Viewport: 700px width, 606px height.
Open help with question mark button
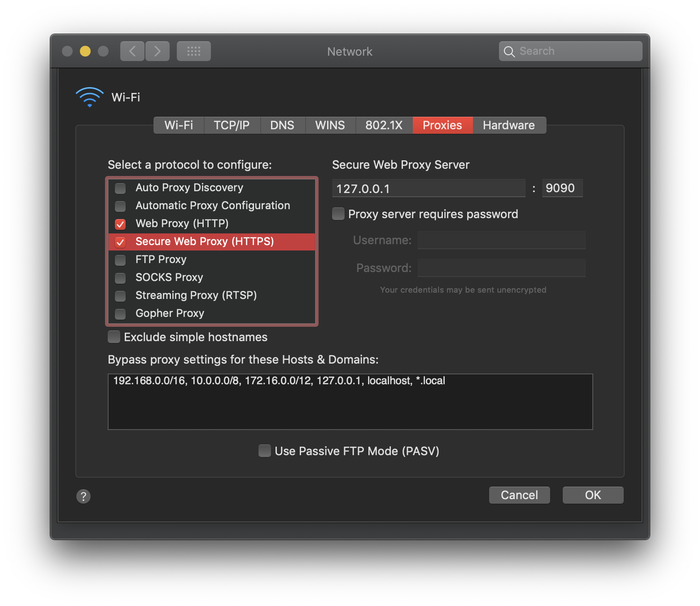coord(83,496)
